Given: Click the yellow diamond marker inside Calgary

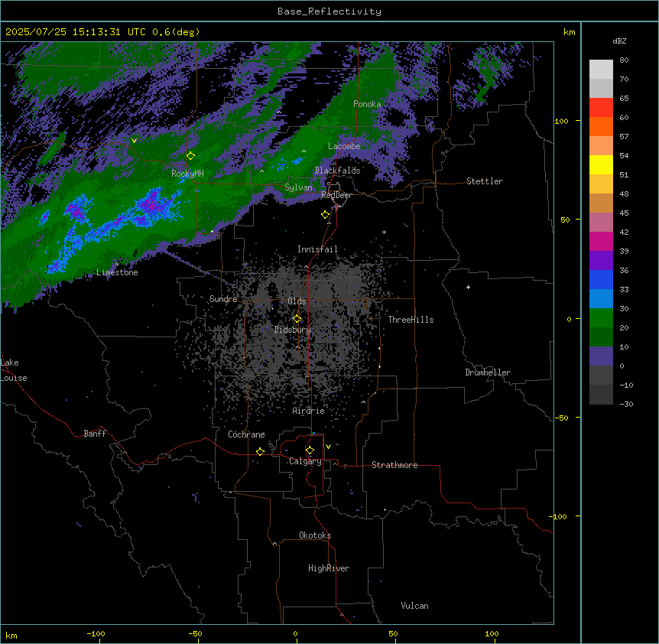Looking at the screenshot, I should pyautogui.click(x=310, y=450).
